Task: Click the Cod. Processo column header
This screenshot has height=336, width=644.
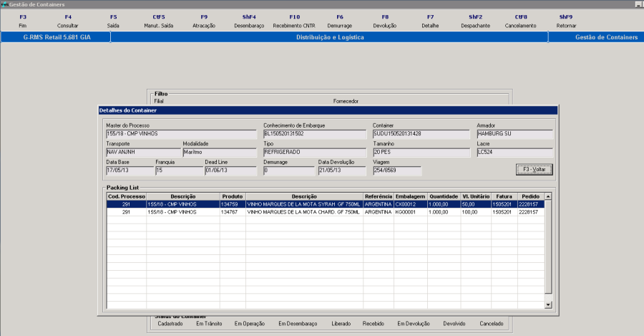Action: click(x=127, y=196)
